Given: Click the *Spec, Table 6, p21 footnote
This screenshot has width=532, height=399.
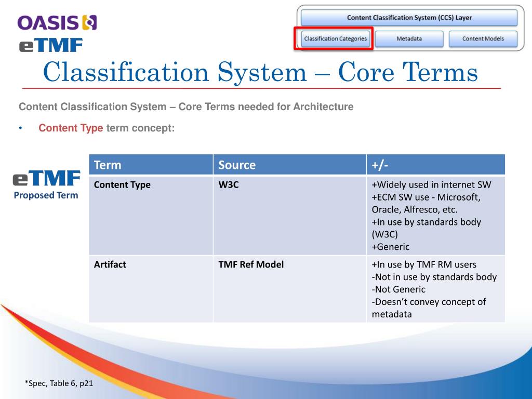Looking at the screenshot, I should (x=59, y=383).
